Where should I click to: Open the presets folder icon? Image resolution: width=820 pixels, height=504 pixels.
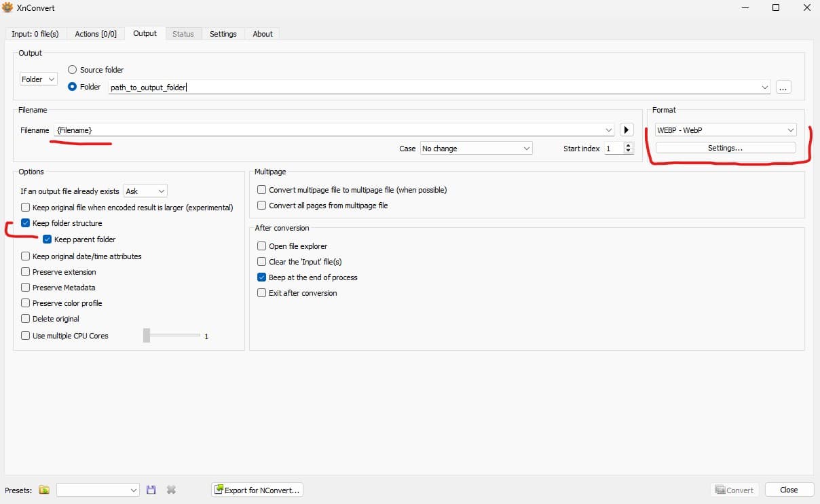[44, 490]
